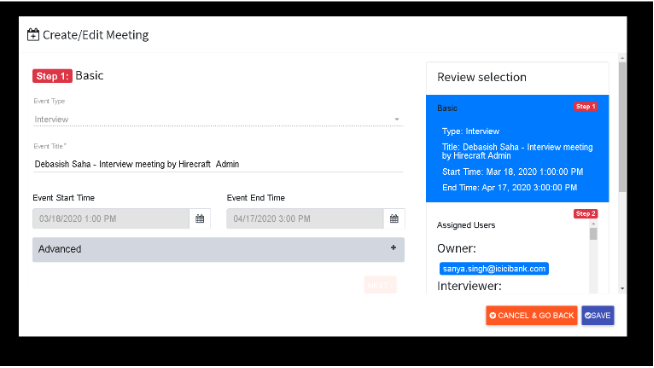654x368 pixels.
Task: Click Cancel & Go Back button
Action: click(531, 315)
